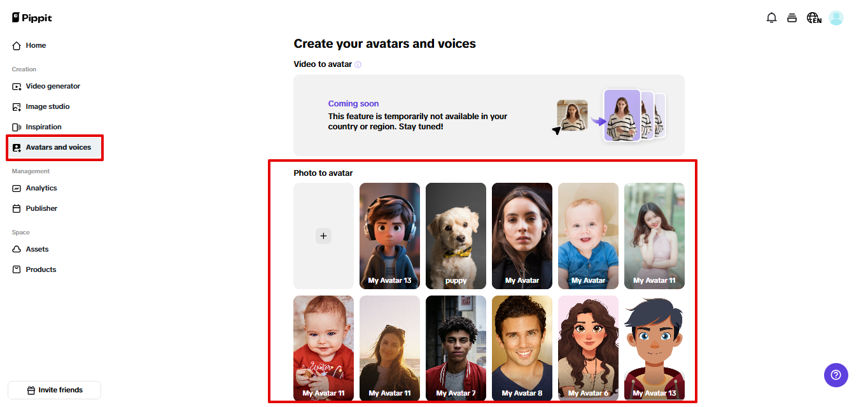Add a new photo avatar with plus tile
Image resolution: width=868 pixels, height=407 pixels.
pos(323,236)
